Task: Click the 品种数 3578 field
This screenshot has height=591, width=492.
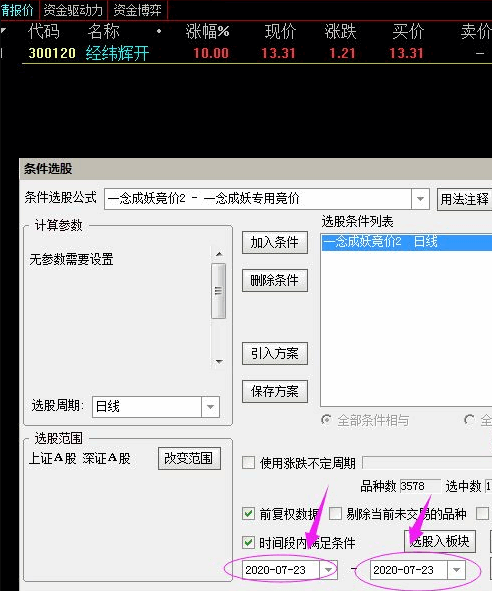Action: (x=420, y=486)
